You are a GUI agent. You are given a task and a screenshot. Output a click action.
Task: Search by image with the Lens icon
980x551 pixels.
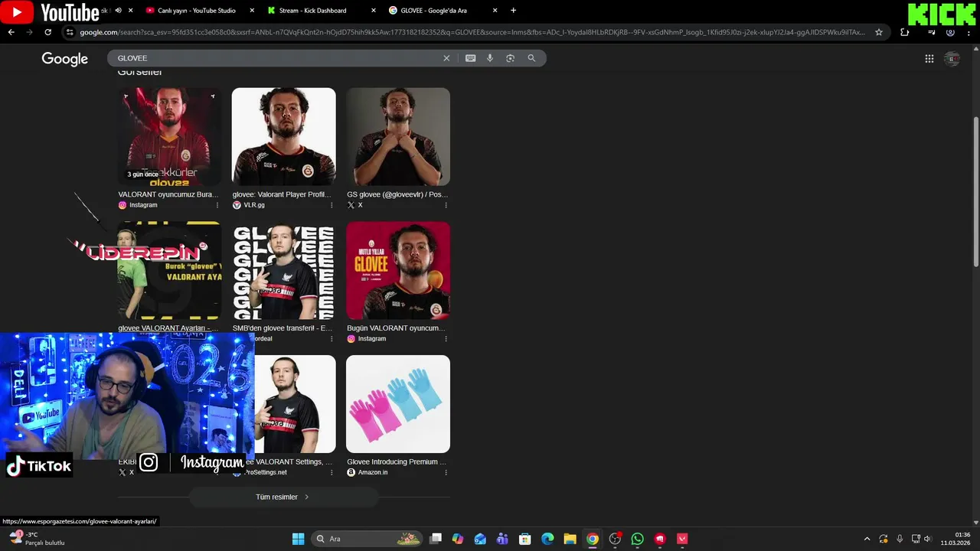[511, 58]
